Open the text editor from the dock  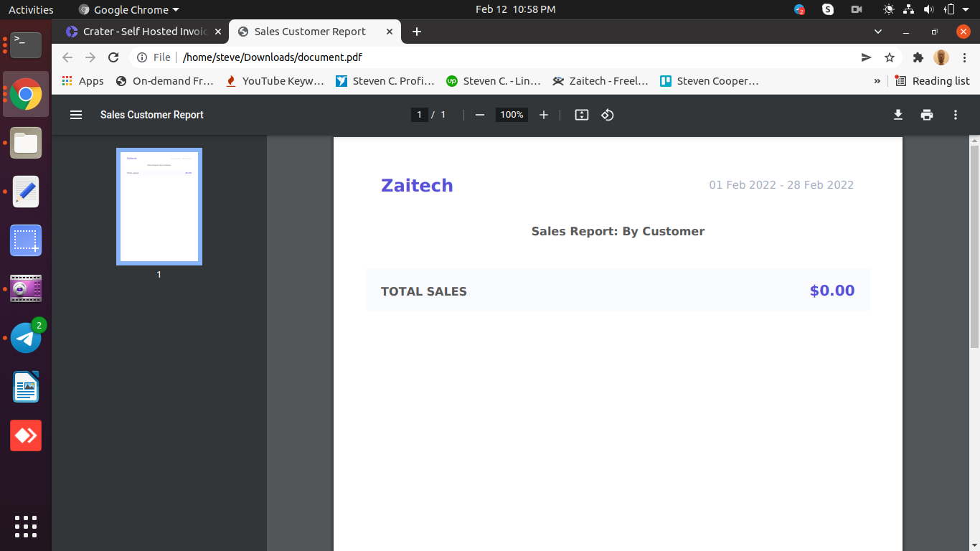point(26,192)
